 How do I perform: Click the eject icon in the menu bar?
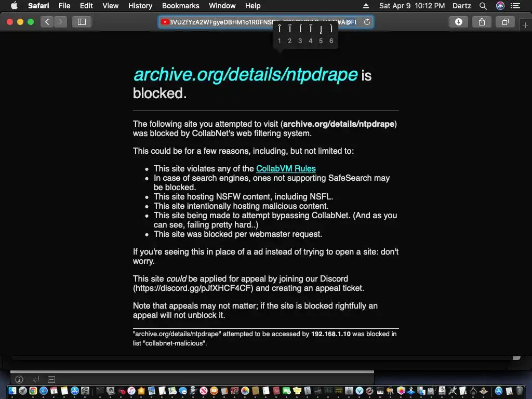[x=366, y=6]
